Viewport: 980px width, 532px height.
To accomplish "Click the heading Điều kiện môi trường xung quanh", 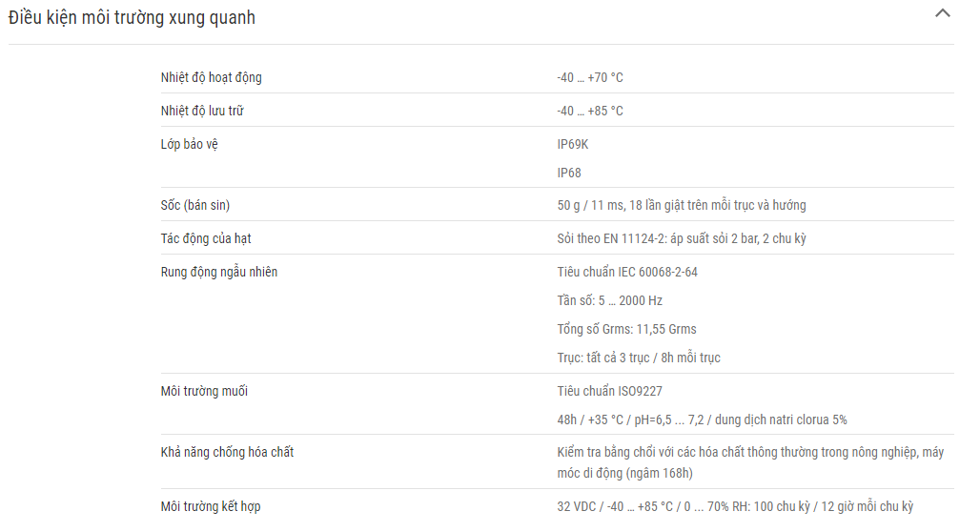I will point(132,17).
